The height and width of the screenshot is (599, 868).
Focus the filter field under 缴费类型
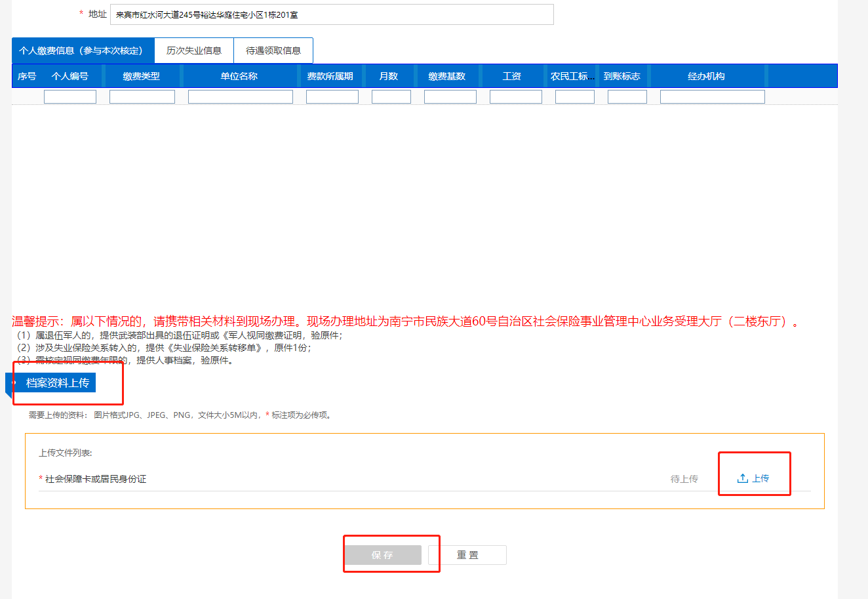click(x=142, y=97)
